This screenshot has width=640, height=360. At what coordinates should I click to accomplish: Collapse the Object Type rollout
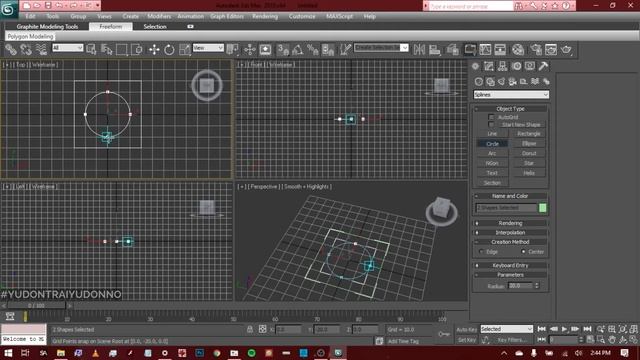click(x=510, y=109)
